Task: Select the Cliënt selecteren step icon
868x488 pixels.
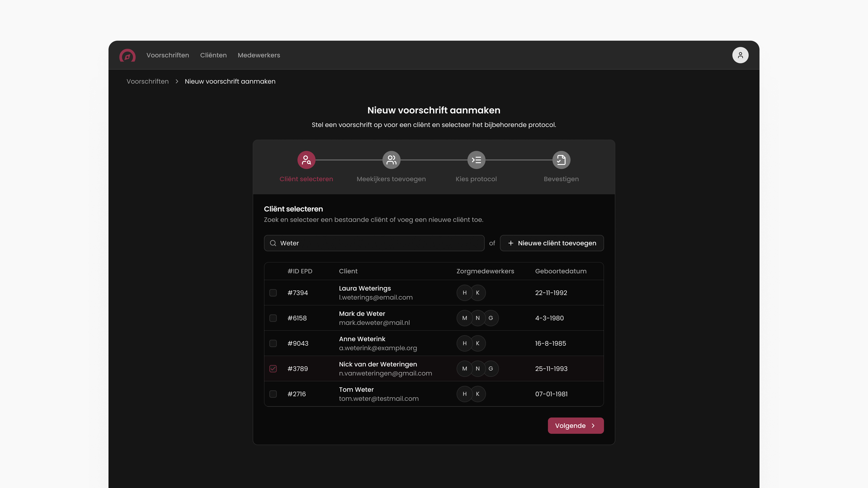Action: [306, 160]
